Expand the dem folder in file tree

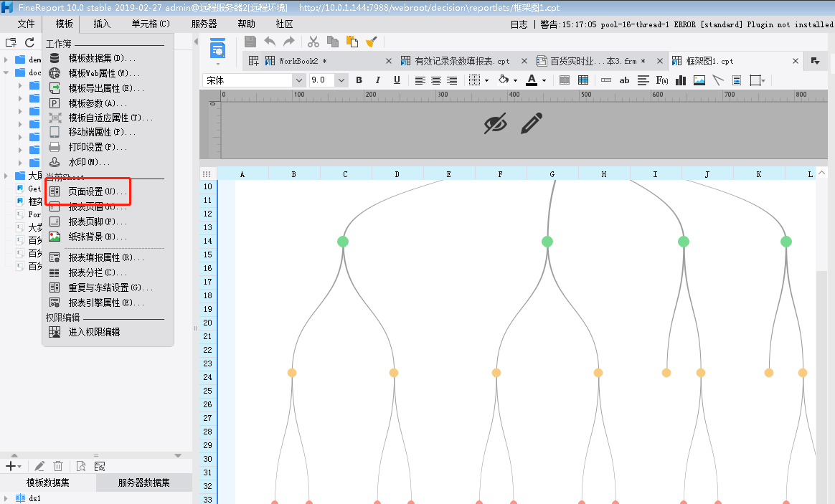click(x=6, y=60)
